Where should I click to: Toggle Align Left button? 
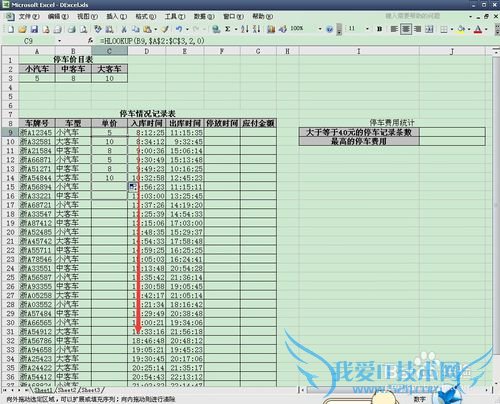click(394, 29)
